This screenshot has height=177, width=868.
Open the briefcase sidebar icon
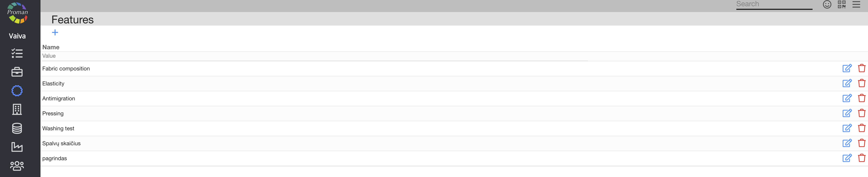click(x=17, y=72)
